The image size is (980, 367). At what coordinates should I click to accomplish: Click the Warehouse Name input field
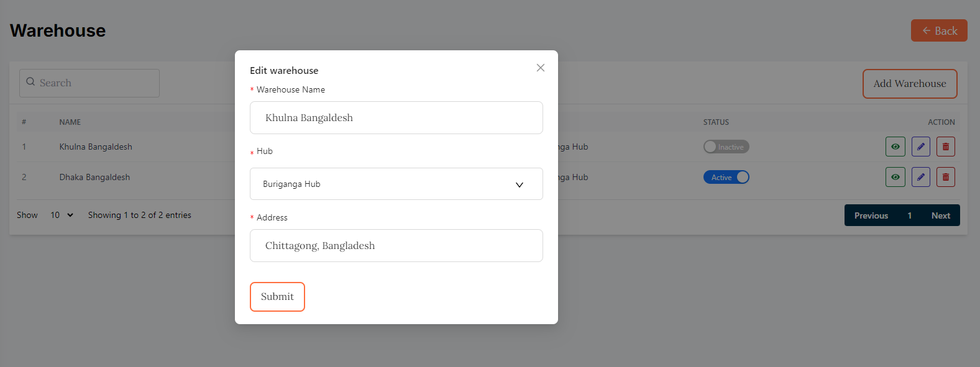tap(396, 118)
